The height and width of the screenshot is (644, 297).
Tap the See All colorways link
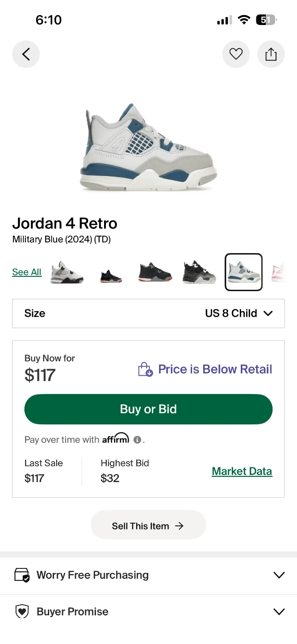pos(27,272)
